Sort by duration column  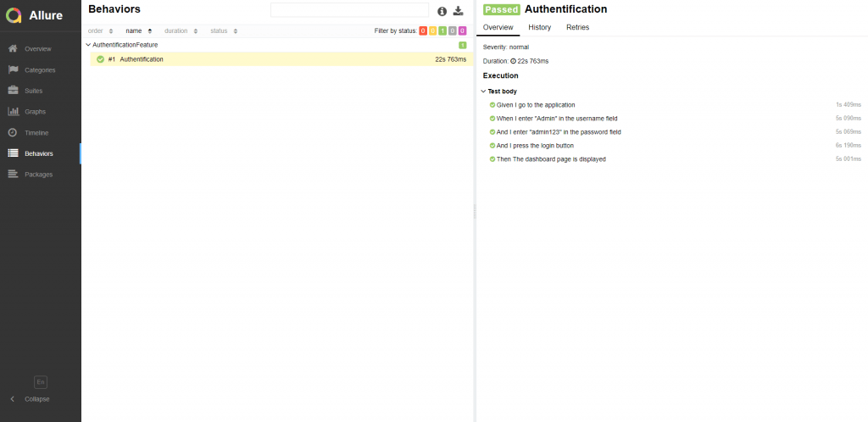(181, 31)
